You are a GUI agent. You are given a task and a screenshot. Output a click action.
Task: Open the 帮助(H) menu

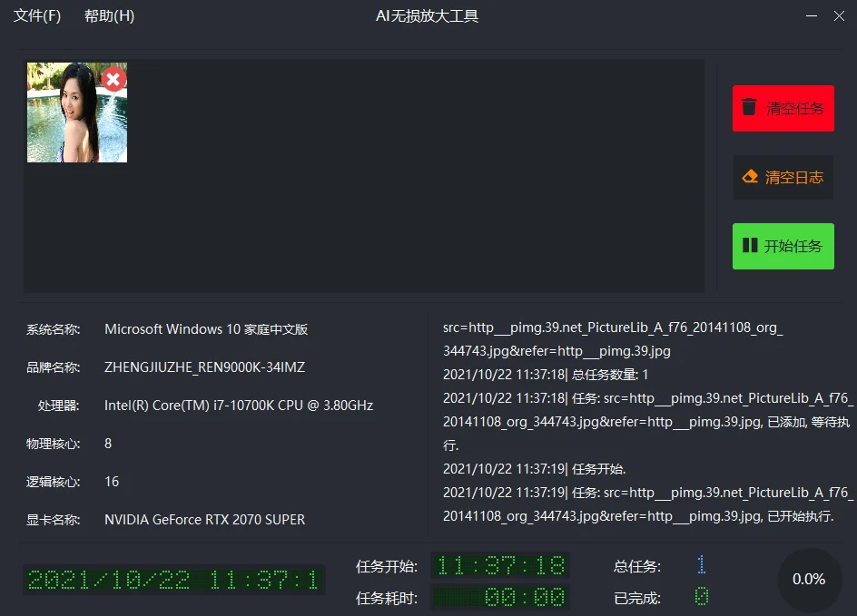[x=108, y=15]
